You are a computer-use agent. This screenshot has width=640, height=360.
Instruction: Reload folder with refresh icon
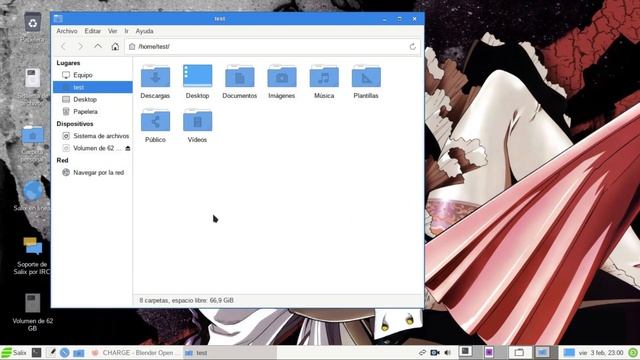pyautogui.click(x=413, y=47)
